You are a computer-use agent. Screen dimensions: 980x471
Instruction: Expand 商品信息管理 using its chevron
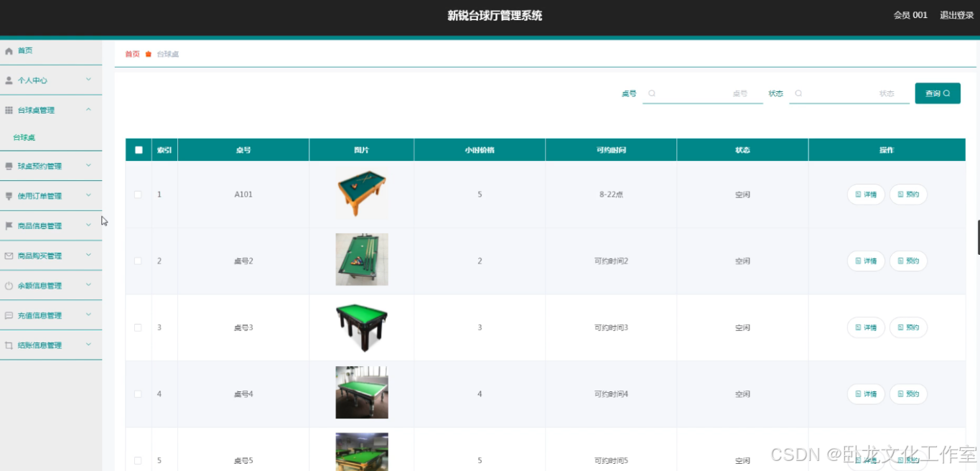(x=89, y=225)
